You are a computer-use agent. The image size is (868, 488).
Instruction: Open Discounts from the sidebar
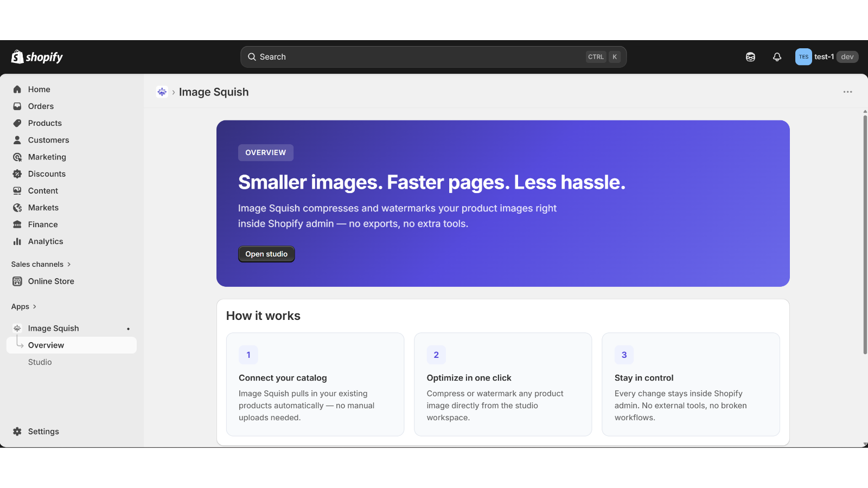pos(72,174)
